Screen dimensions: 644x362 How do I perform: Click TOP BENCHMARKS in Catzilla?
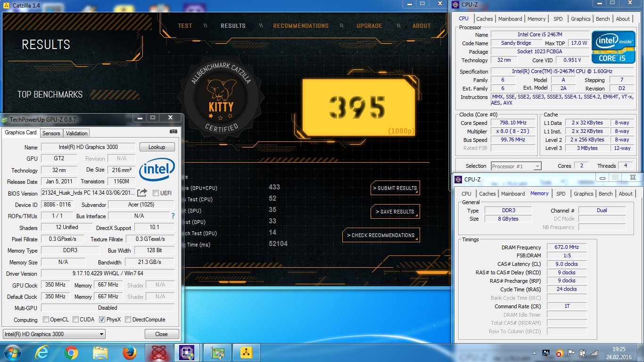coord(50,95)
